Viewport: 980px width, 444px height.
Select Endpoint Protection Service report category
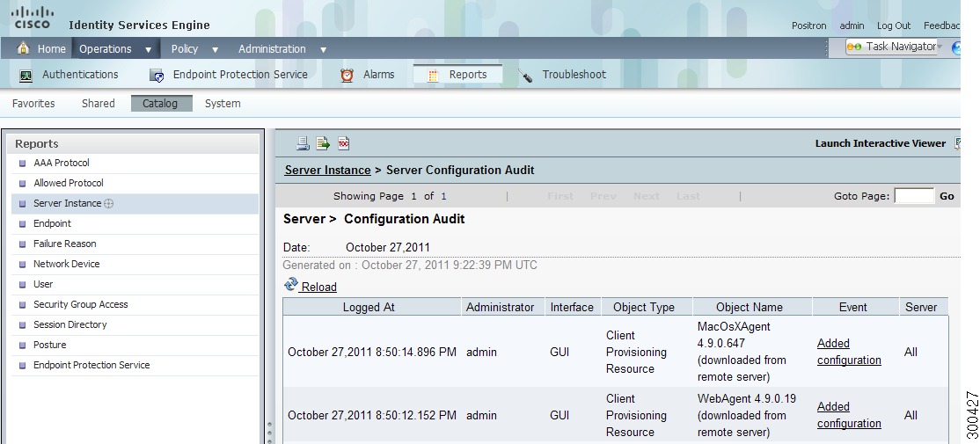pos(91,365)
